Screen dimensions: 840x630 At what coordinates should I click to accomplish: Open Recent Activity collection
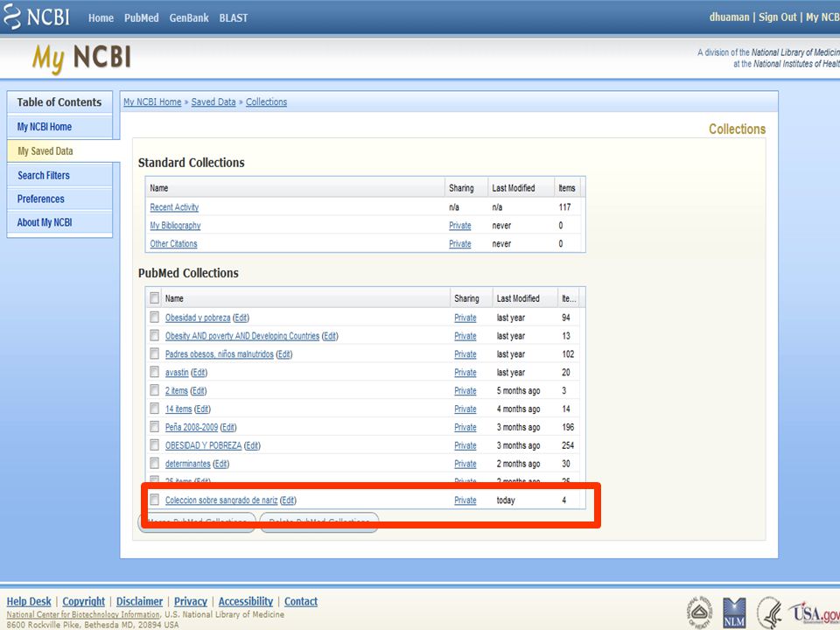[x=174, y=207]
